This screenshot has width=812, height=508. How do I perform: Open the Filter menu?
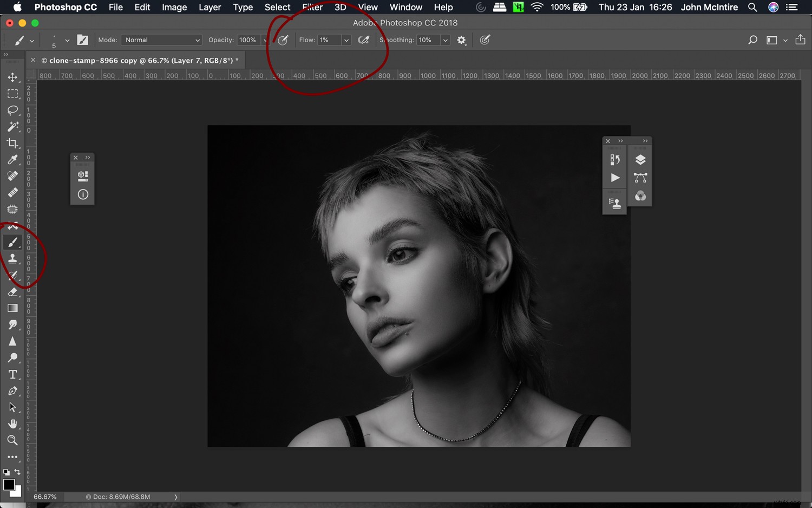[312, 7]
